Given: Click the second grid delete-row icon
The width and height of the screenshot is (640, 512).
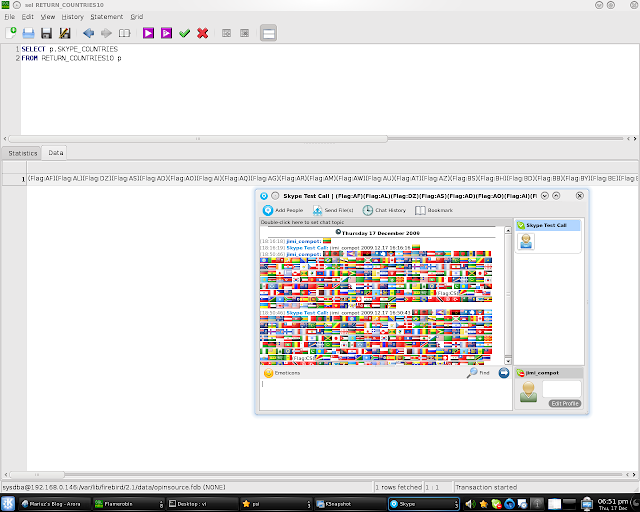Looking at the screenshot, I should tap(244, 33).
